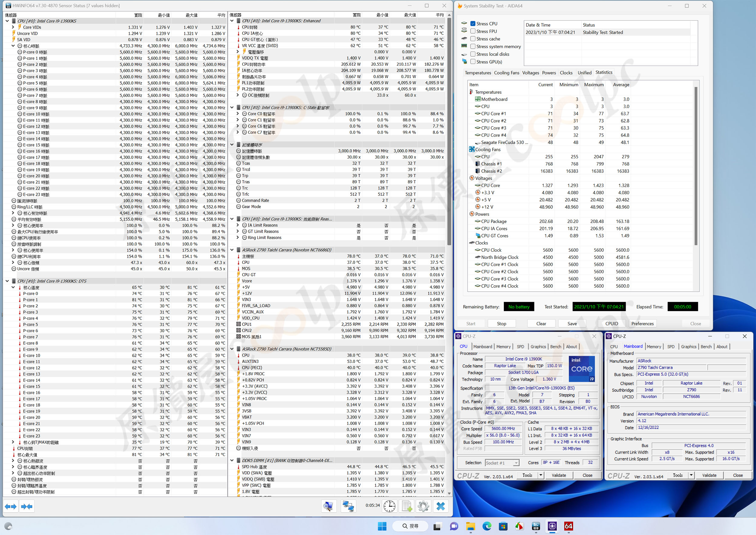Open Tools dropdown arrow in left CPU-Z
Screen dimensions: 756x535
click(x=541, y=475)
